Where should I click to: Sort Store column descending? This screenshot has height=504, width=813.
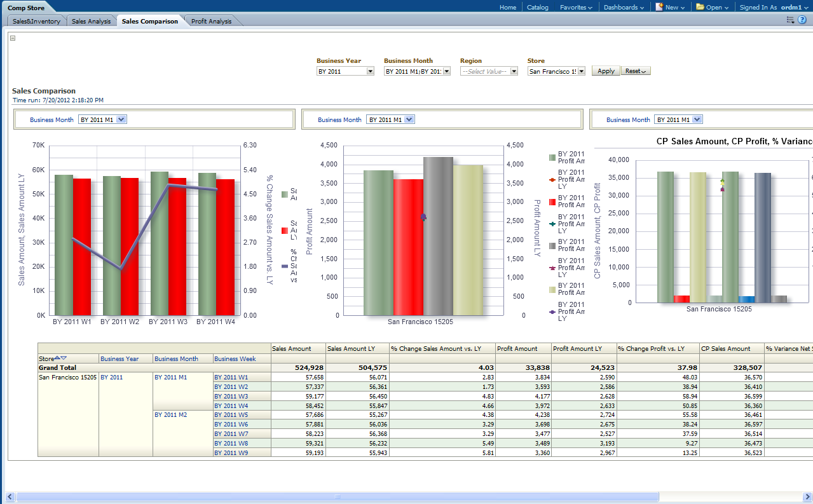64,358
